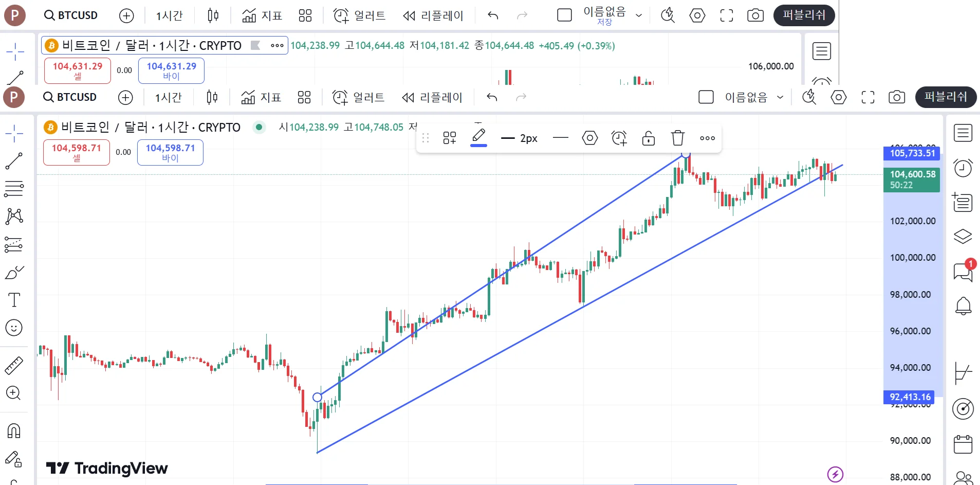The width and height of the screenshot is (980, 485).
Task: Select the trend line drawing tool
Action: (x=14, y=161)
